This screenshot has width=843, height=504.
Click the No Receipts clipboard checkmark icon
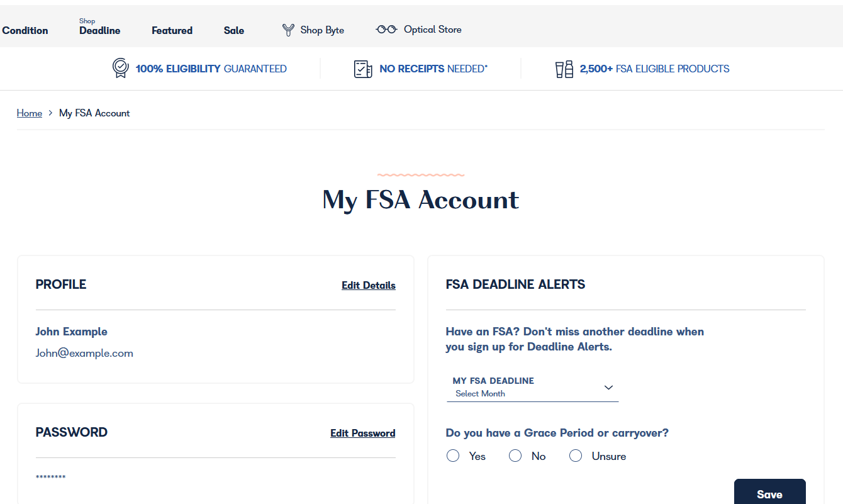[363, 69]
